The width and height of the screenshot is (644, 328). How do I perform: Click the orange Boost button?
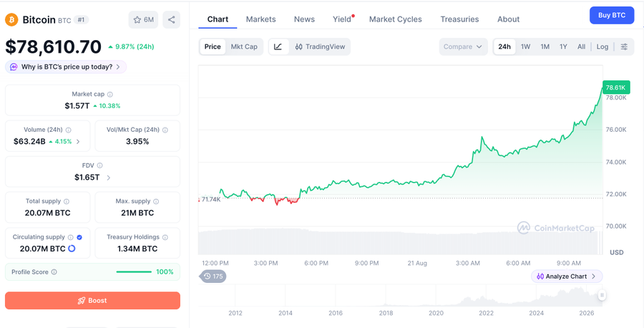click(x=92, y=301)
